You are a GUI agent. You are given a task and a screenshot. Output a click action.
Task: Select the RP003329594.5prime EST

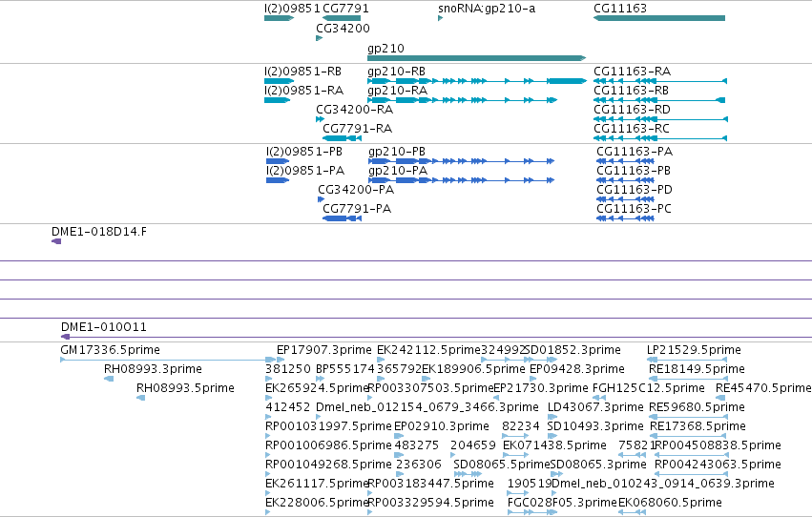click(x=431, y=504)
